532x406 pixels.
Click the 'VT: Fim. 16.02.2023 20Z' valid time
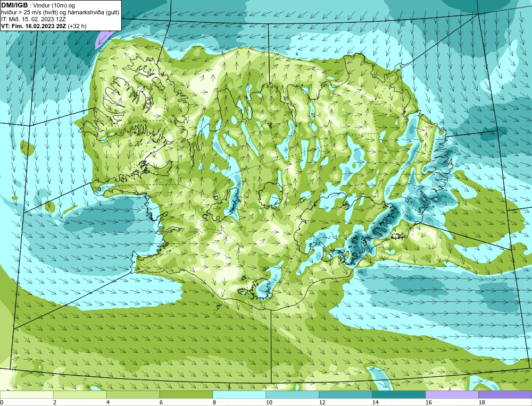34,26
